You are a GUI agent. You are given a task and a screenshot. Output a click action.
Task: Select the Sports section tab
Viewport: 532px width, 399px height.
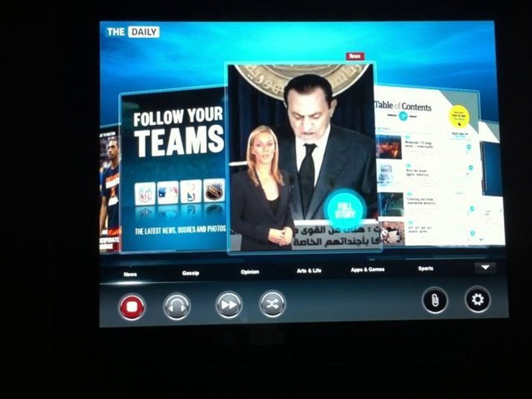[x=426, y=268]
